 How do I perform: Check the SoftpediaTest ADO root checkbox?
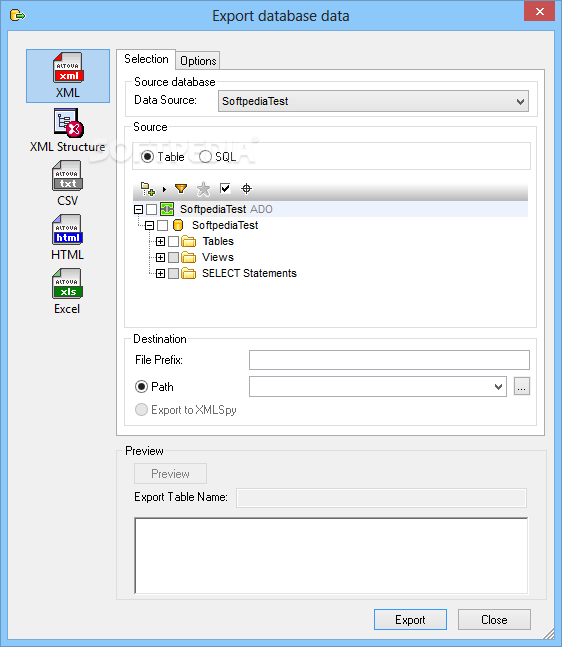[x=152, y=210]
